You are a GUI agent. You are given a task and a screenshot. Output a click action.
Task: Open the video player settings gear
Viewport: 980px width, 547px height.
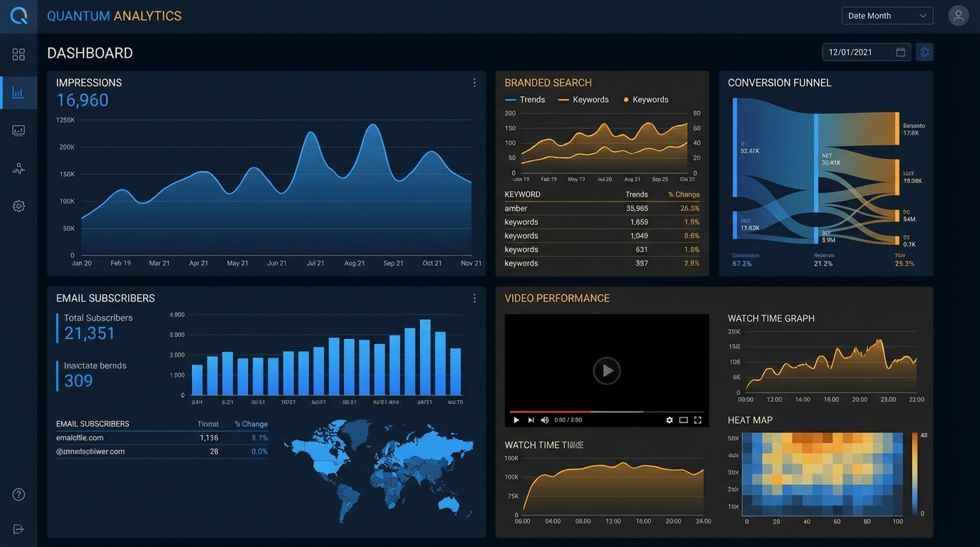669,420
